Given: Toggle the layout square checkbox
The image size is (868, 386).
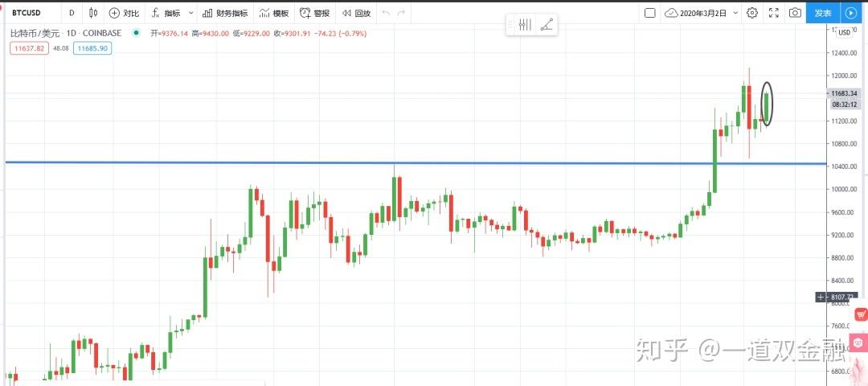Looking at the screenshot, I should 650,13.
